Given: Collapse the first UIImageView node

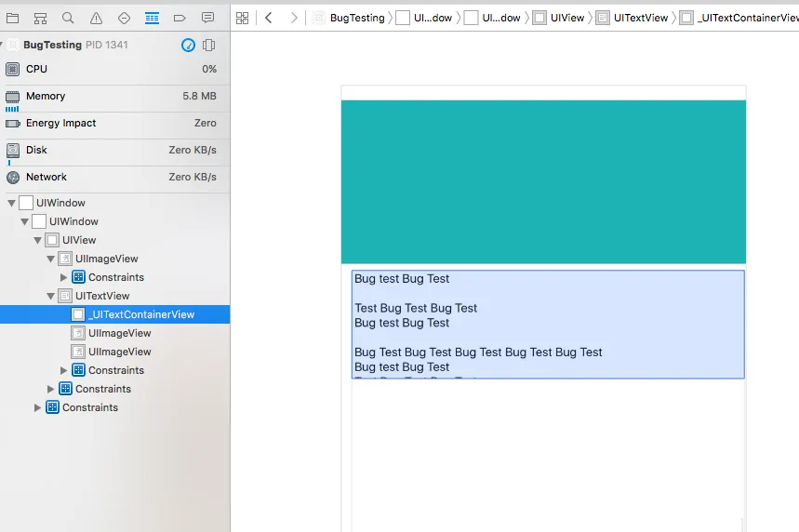Looking at the screenshot, I should (x=50, y=259).
